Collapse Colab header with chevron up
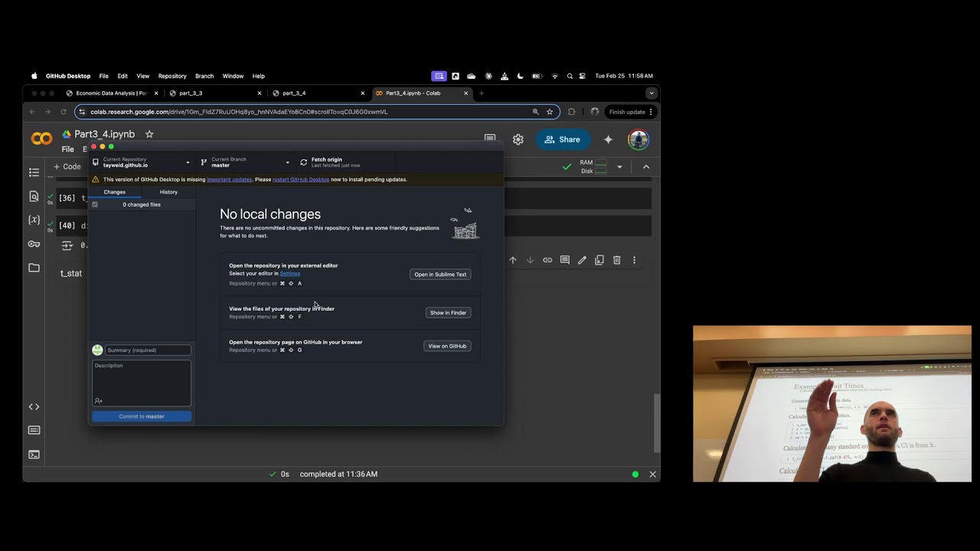This screenshot has width=980, height=551. (x=646, y=167)
